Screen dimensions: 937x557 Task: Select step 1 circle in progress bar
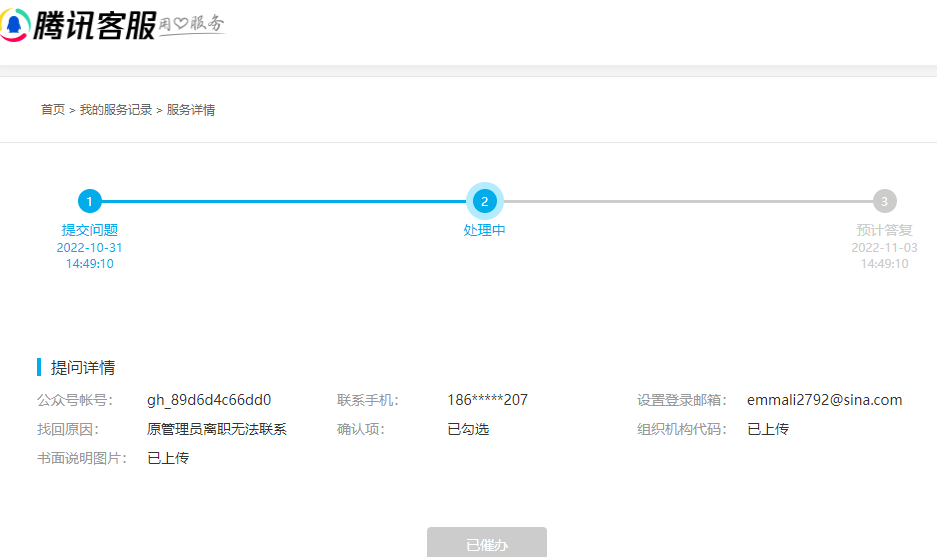click(x=90, y=201)
